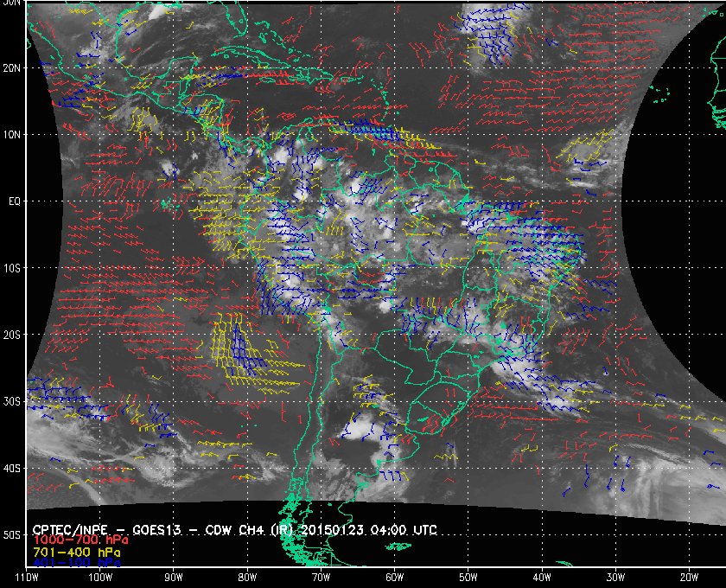This screenshot has width=726, height=588.
Task: Click the CPTEC/INPE source text
Action: point(70,529)
